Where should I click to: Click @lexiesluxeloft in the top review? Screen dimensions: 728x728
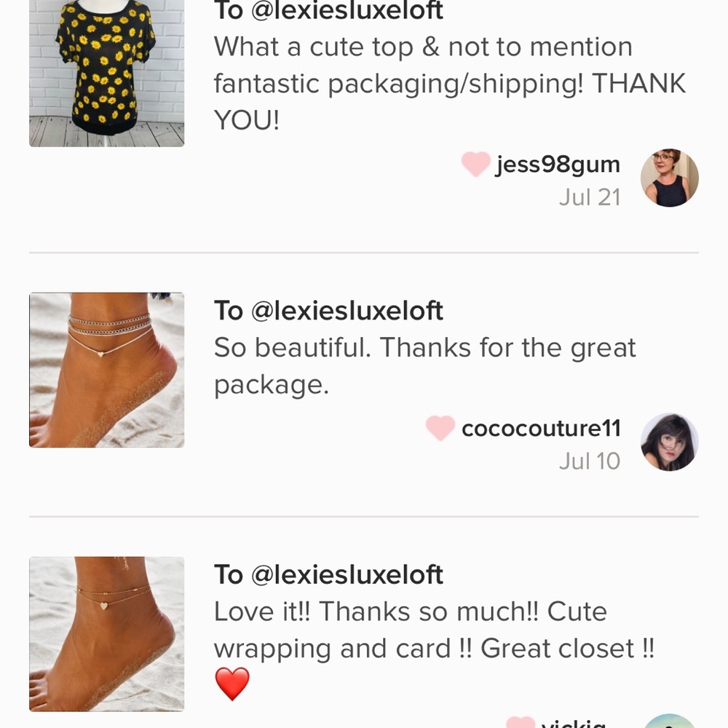pyautogui.click(x=347, y=11)
